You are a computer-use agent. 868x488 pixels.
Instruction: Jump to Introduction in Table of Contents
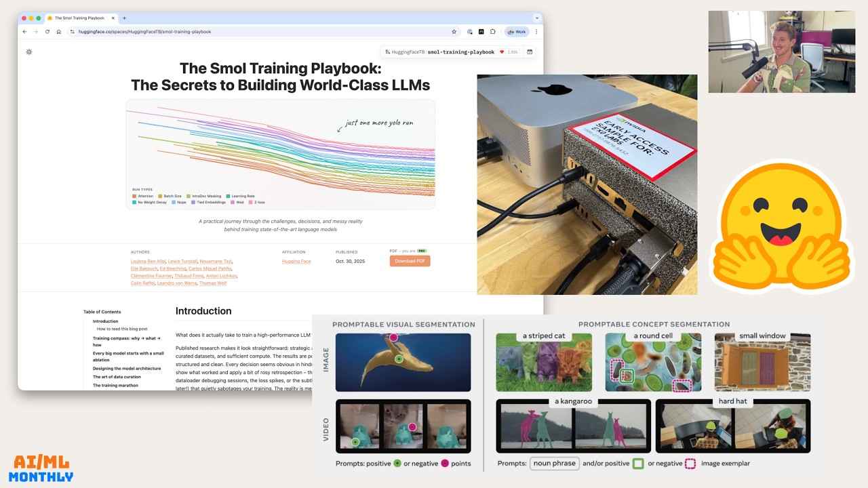106,321
